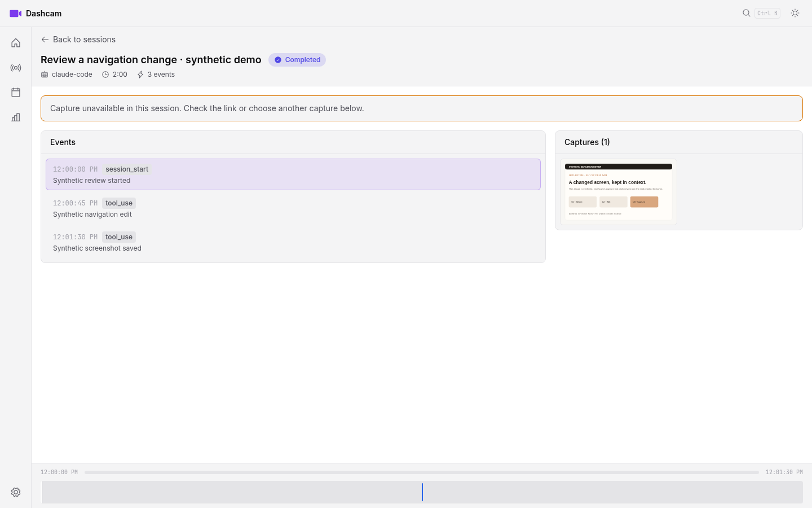
Task: Click the Ctrl K shortcut badge
Action: coord(767,13)
